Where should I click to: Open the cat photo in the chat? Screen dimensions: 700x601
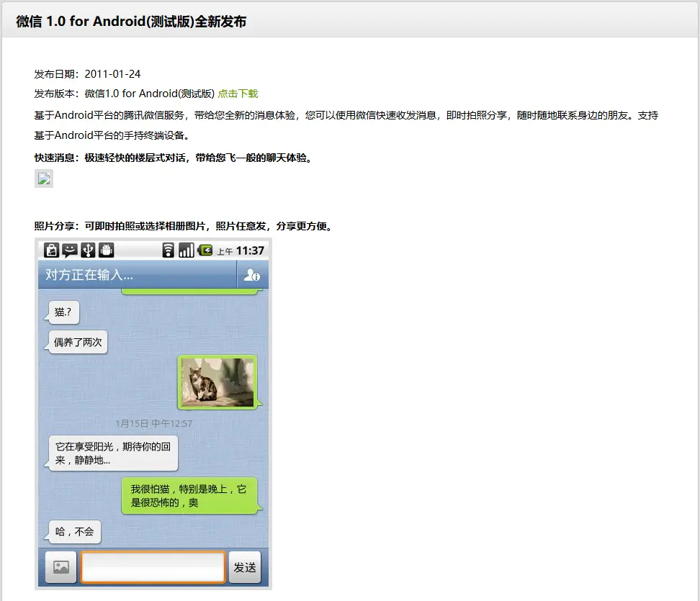tap(218, 382)
